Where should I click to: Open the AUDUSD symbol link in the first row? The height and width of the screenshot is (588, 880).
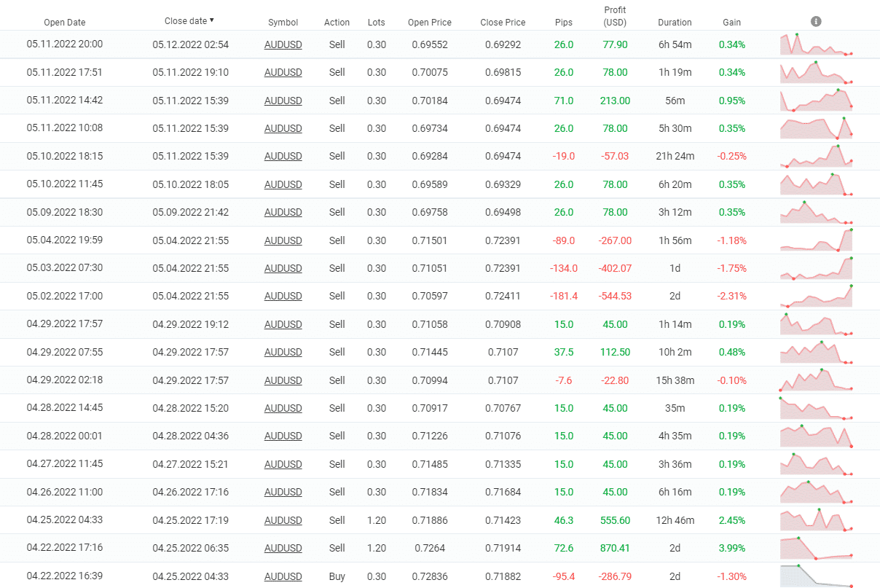283,44
